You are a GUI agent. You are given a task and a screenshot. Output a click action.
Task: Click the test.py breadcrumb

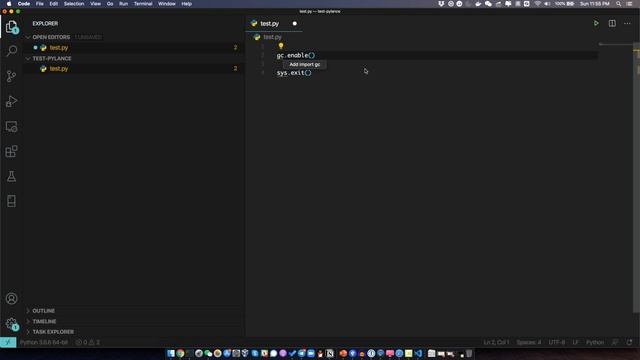click(272, 37)
